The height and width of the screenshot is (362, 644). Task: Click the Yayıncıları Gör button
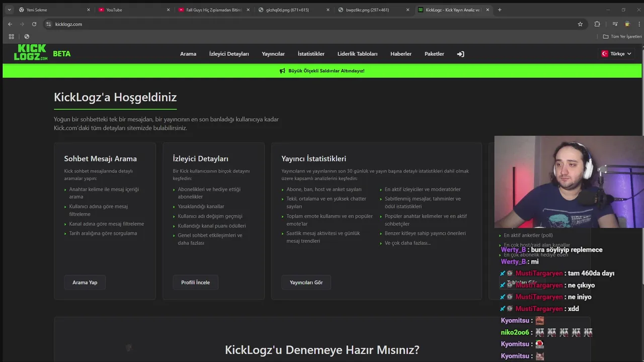(306, 283)
